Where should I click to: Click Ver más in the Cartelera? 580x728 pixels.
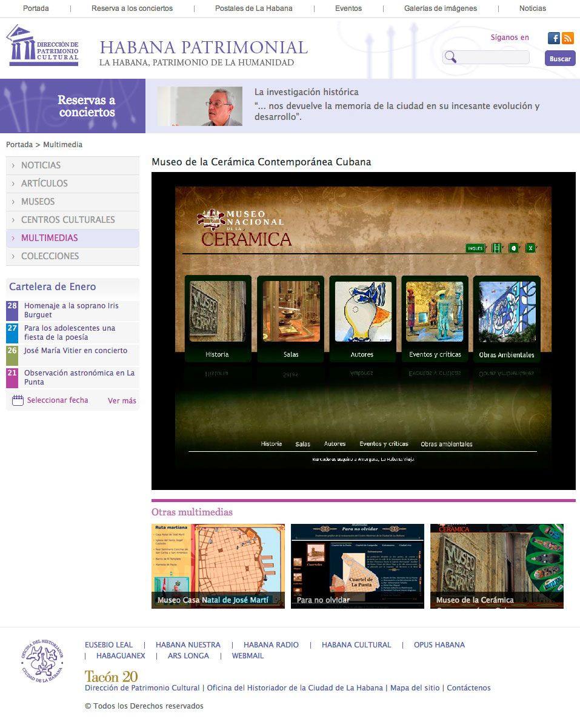122,401
